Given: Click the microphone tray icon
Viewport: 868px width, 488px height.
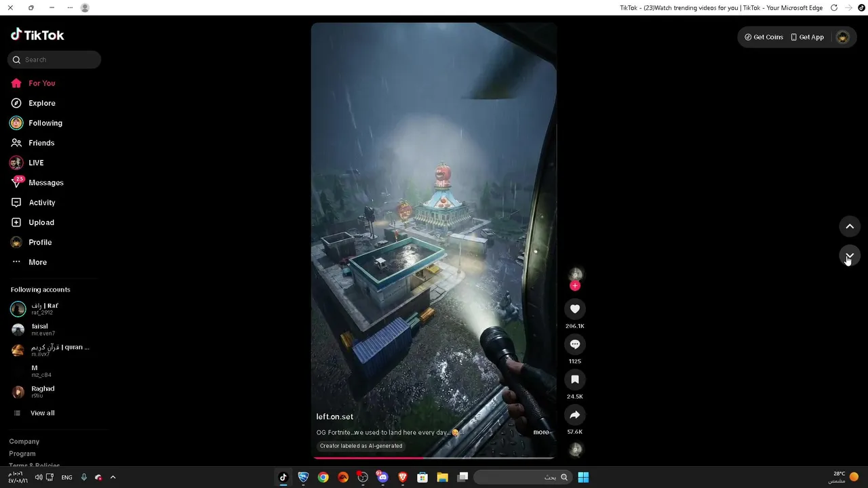Looking at the screenshot, I should pyautogui.click(x=84, y=477).
